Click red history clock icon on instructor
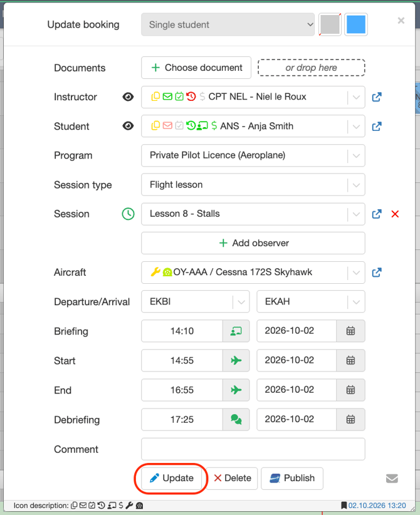This screenshot has height=515, width=420. point(191,96)
